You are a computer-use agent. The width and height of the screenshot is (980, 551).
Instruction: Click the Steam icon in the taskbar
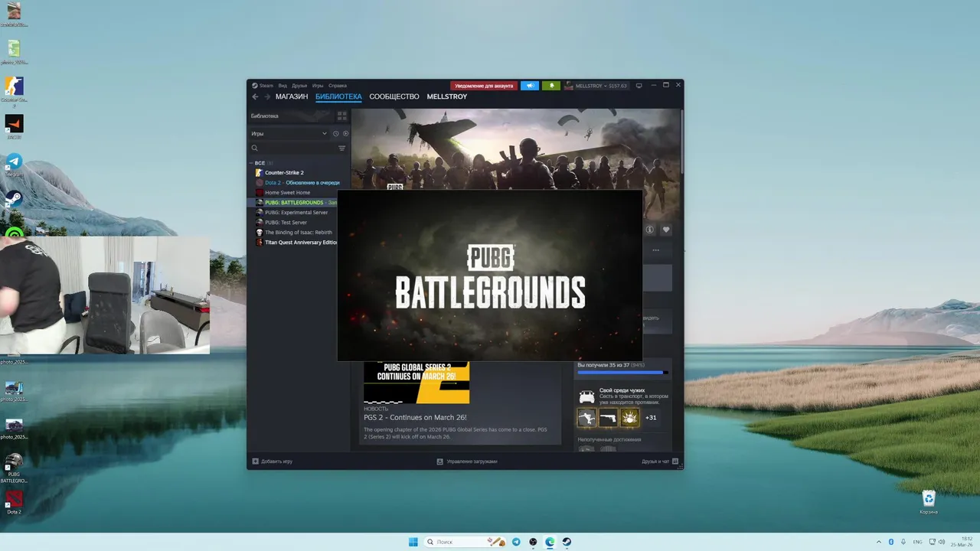pyautogui.click(x=567, y=542)
